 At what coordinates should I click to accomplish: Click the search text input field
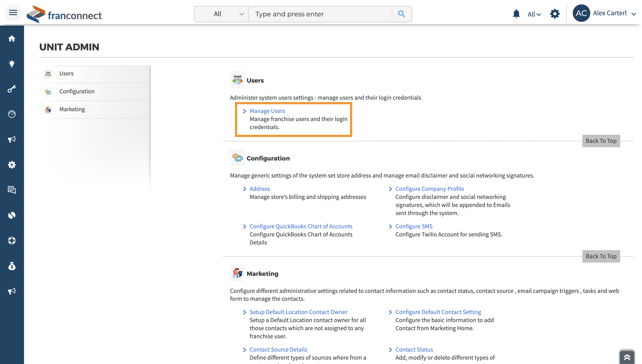(x=320, y=14)
